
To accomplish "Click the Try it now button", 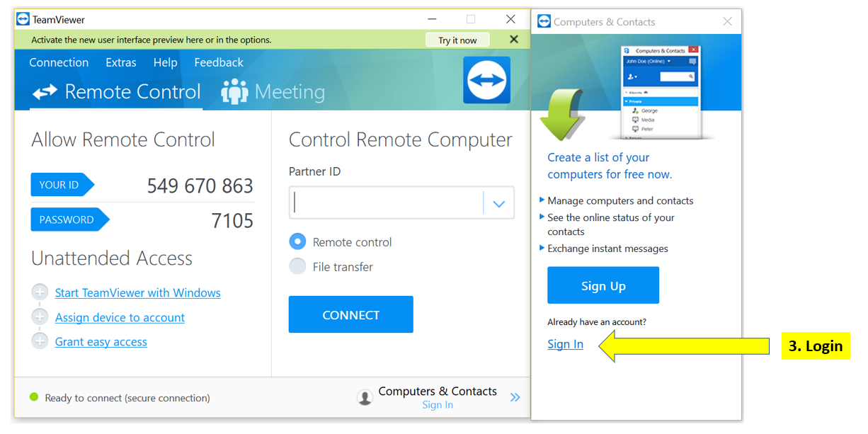I will (457, 40).
